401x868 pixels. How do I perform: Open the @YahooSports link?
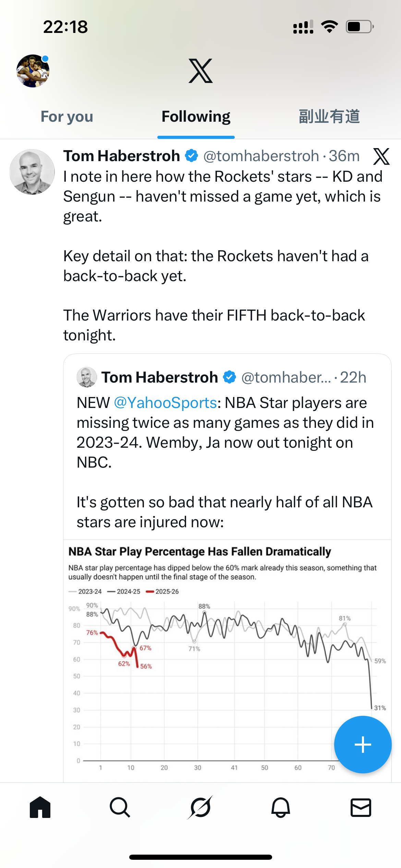pyautogui.click(x=165, y=403)
